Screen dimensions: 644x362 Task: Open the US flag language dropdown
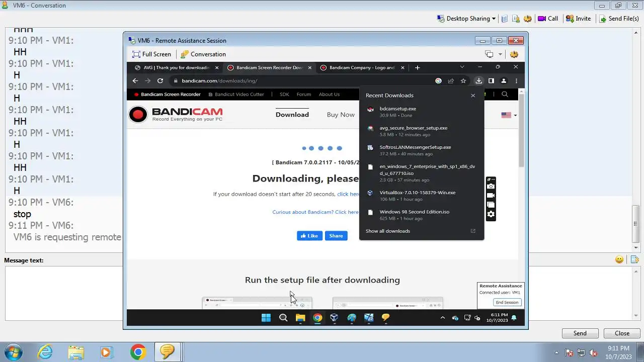pos(509,115)
